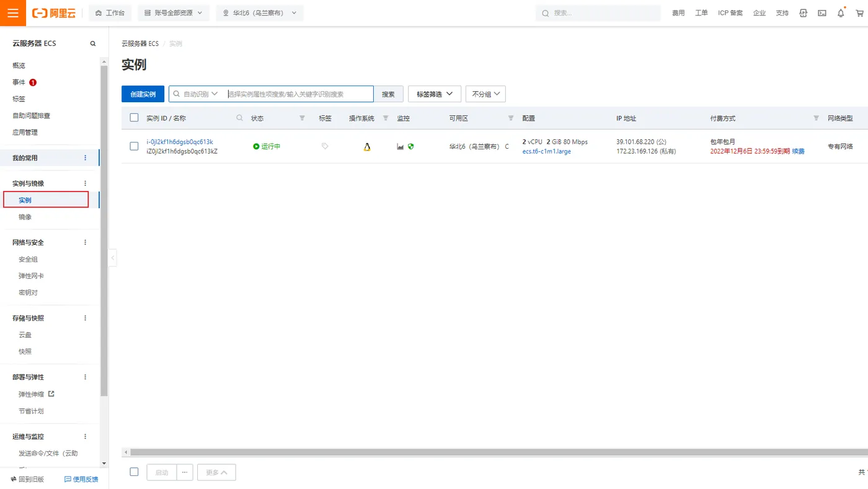The width and height of the screenshot is (868, 489).
Task: Filter by the 操作系统 column funnel icon
Action: click(385, 118)
